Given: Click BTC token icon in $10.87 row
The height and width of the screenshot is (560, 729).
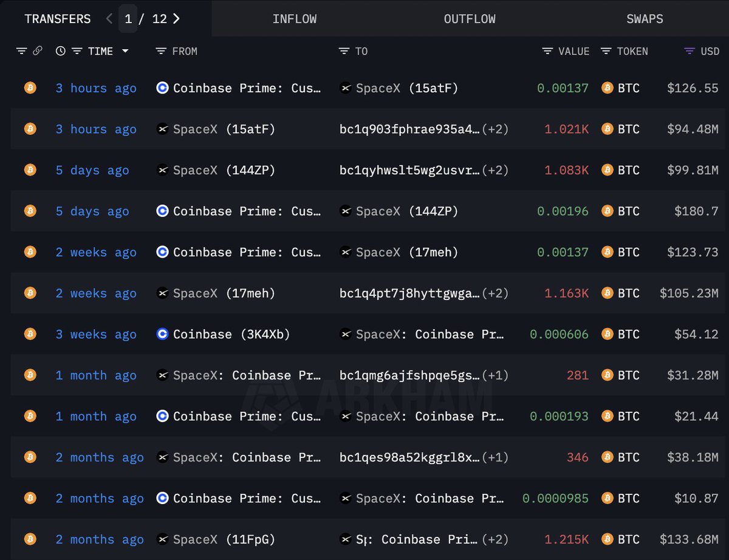Looking at the screenshot, I should [607, 498].
